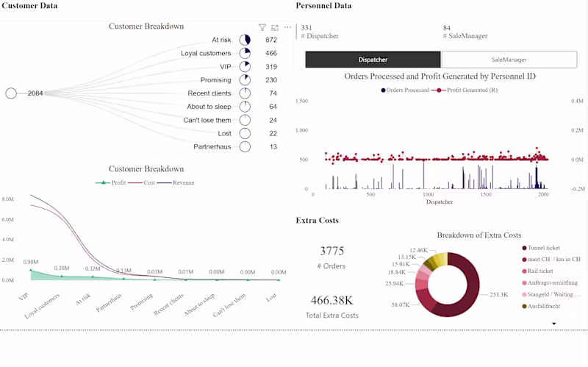Select the Promising pie icon
This screenshot has width=588, height=367.
(x=245, y=80)
